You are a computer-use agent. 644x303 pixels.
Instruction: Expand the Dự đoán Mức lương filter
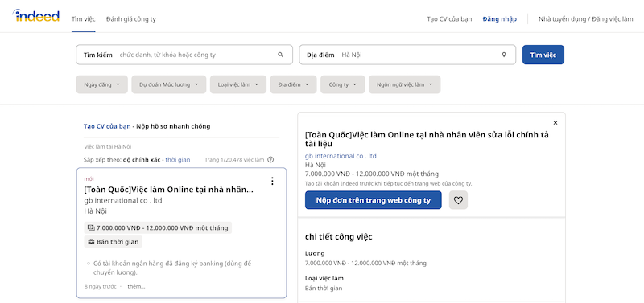tap(169, 84)
